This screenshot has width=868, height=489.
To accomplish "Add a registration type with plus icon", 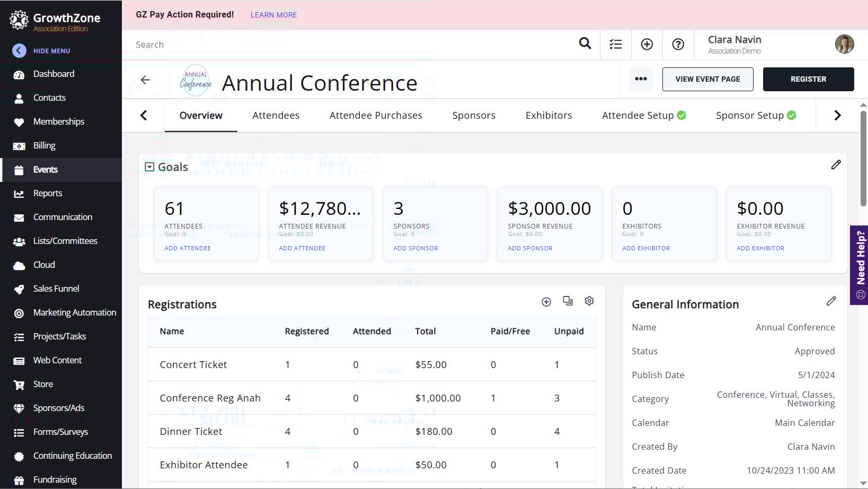I will (x=546, y=302).
